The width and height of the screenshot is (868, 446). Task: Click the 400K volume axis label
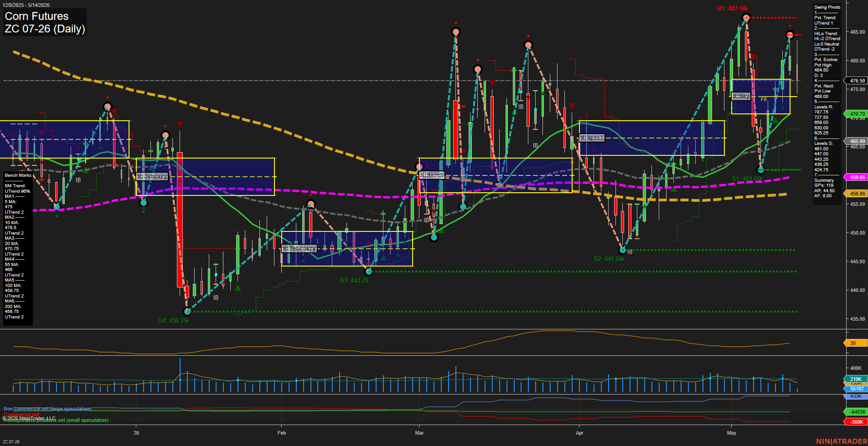coord(856,368)
